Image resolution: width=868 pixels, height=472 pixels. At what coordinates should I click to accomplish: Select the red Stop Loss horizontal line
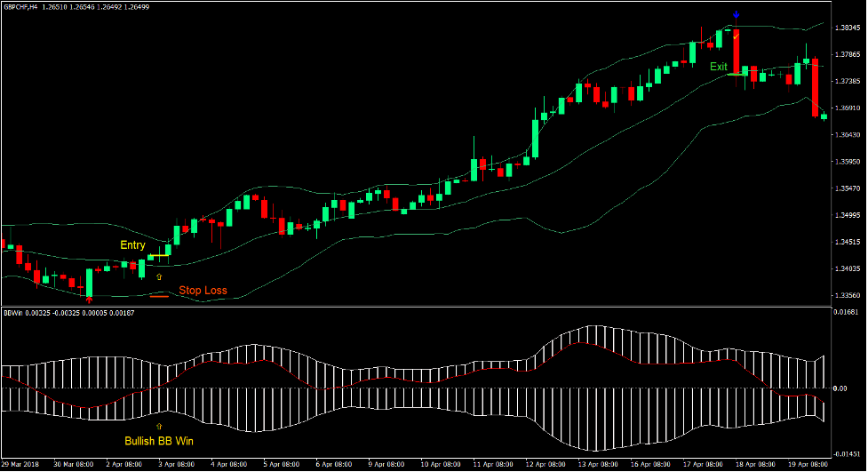coord(159,296)
